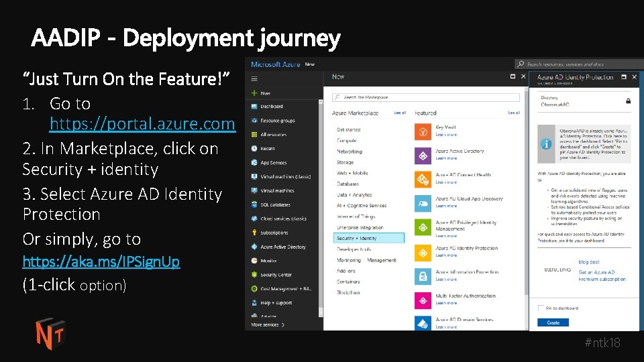Select Data + Analytics category
The image size is (644, 362).
tap(354, 194)
